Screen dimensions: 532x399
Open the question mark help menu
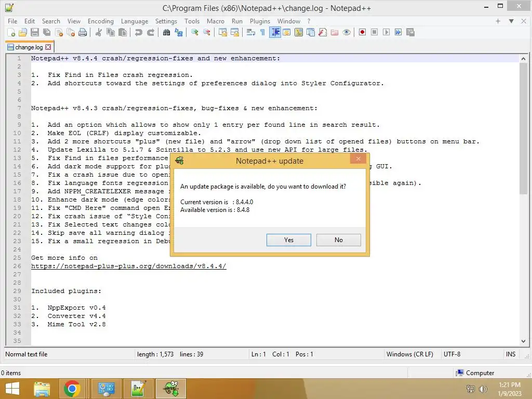[309, 21]
